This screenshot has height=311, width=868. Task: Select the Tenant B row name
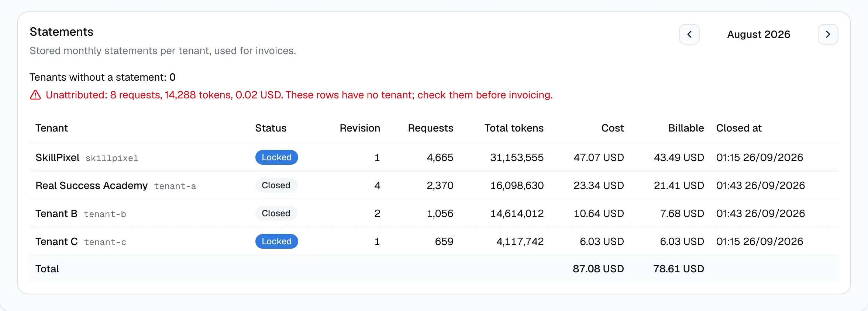[56, 214]
